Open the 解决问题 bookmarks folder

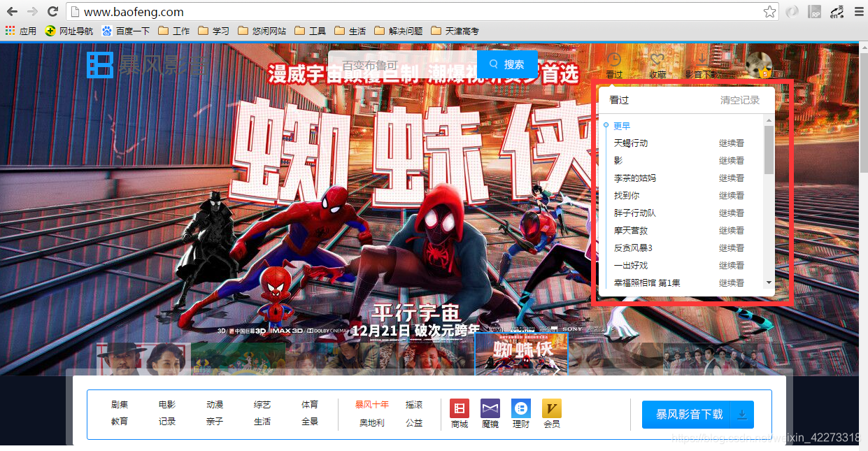point(399,31)
